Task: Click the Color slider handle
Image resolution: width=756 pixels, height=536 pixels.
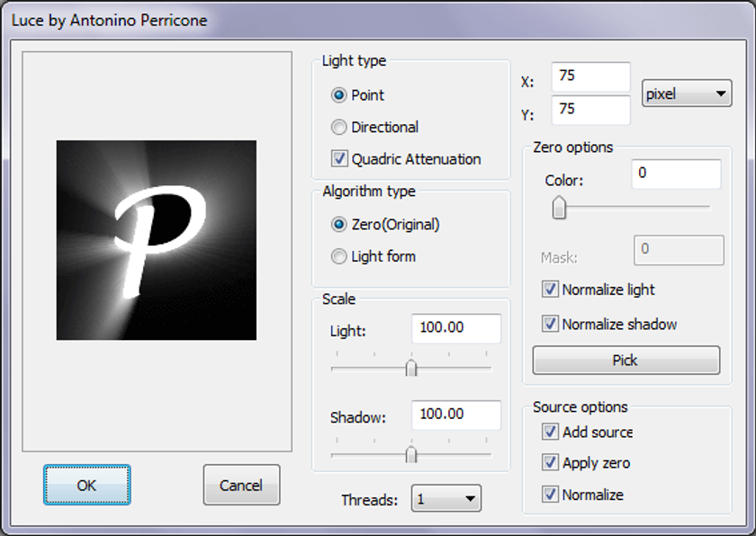Action: click(x=559, y=208)
